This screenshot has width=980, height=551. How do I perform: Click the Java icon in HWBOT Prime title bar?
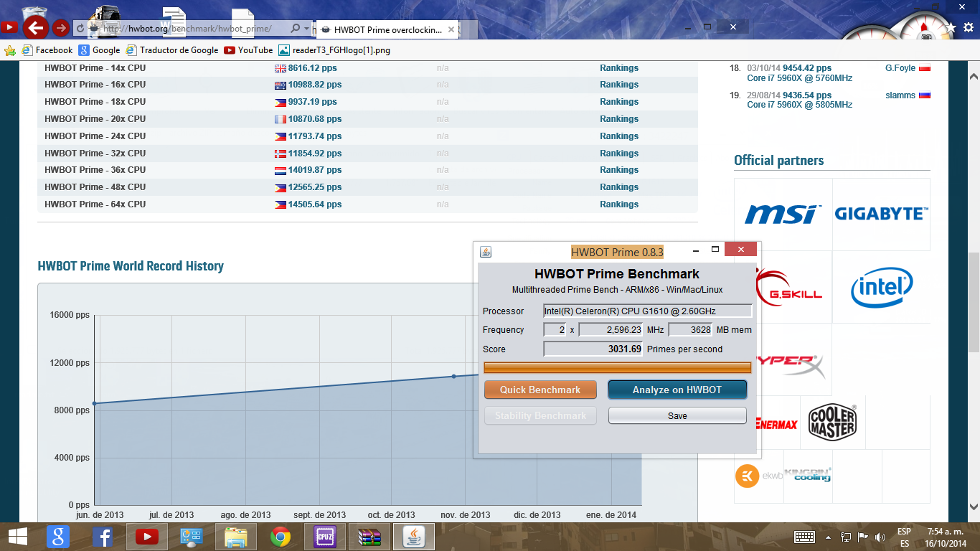coord(486,252)
